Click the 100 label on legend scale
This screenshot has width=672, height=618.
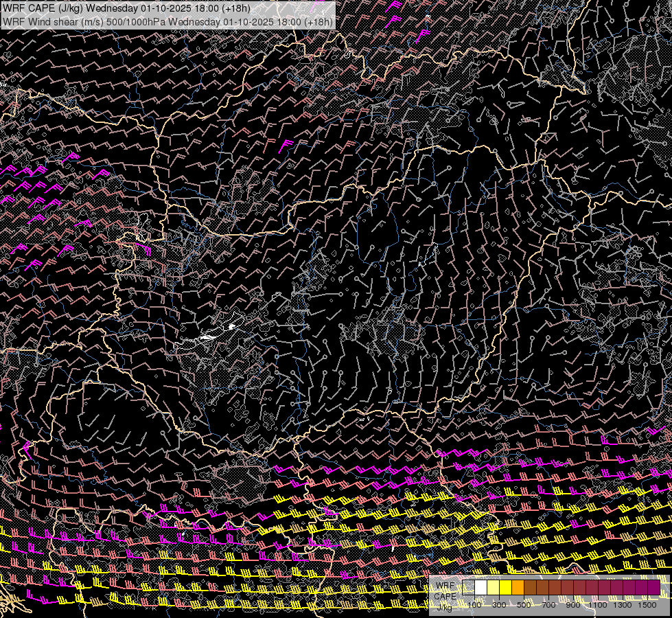click(474, 605)
